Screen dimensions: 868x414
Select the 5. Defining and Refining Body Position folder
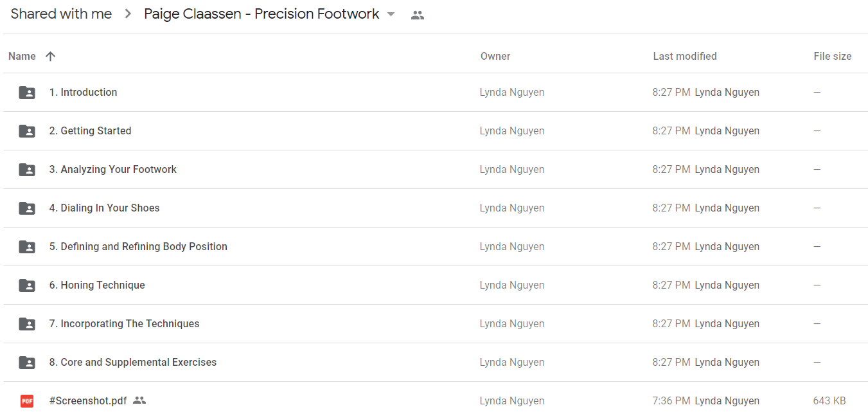436,247
